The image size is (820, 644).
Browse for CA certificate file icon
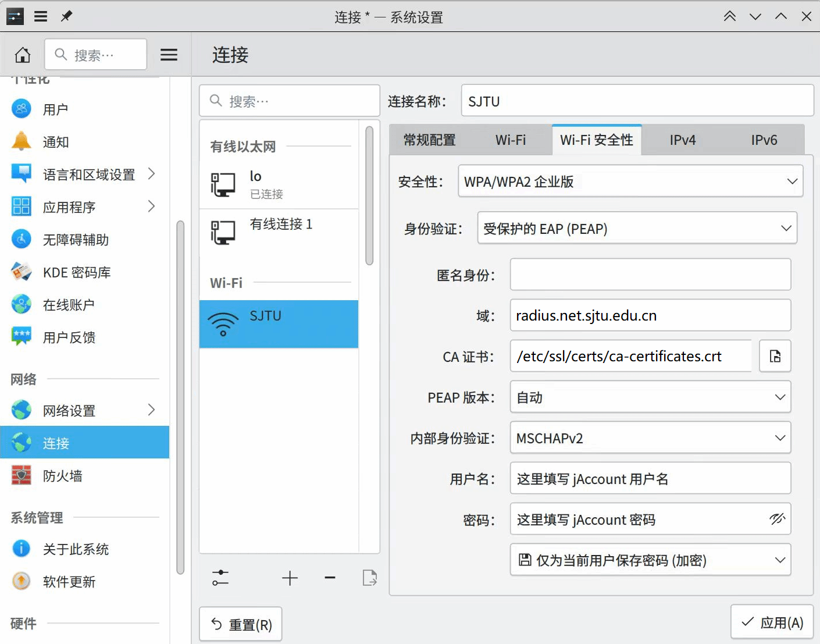click(775, 356)
